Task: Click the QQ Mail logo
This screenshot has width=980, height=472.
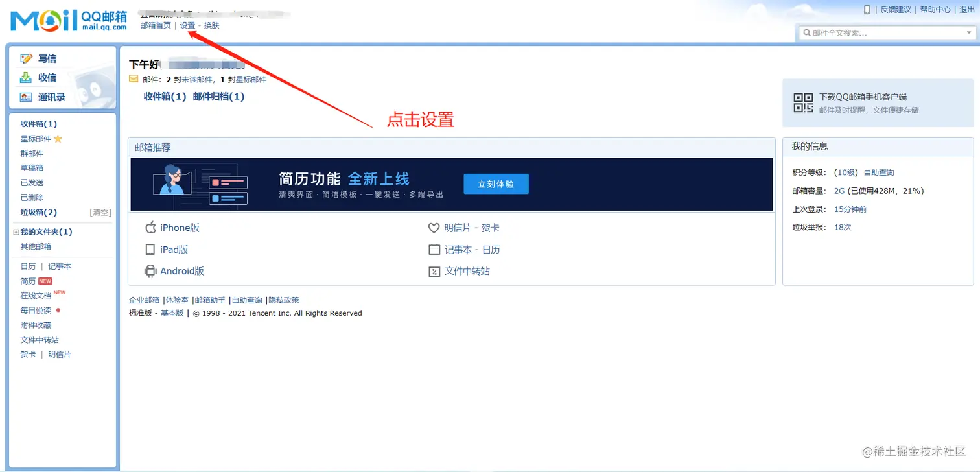Action: point(69,21)
